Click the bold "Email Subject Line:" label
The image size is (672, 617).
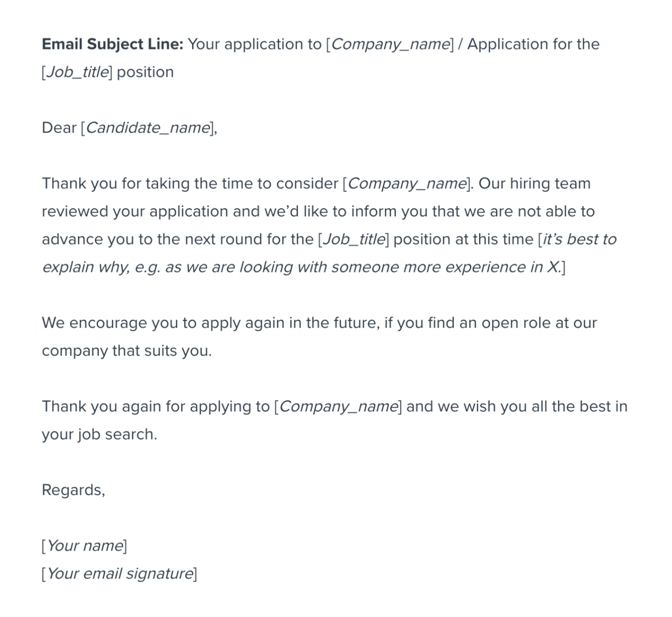coord(112,44)
